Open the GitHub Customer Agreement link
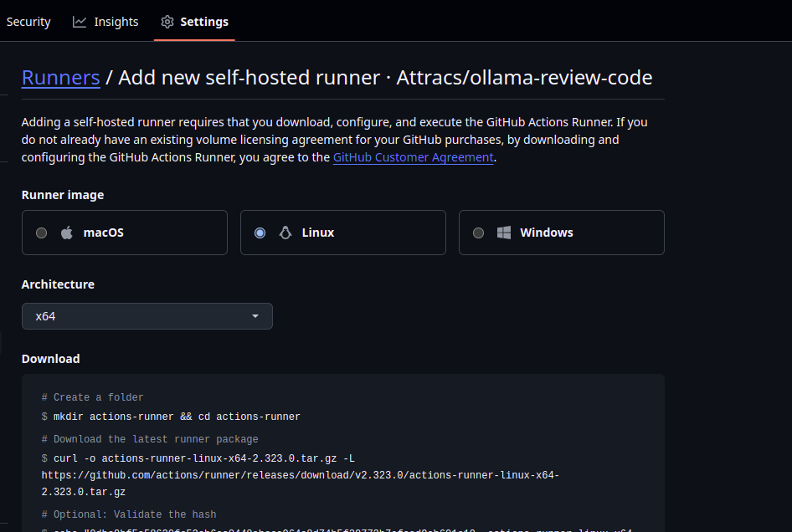Viewport: 792px width, 532px height. [414, 157]
